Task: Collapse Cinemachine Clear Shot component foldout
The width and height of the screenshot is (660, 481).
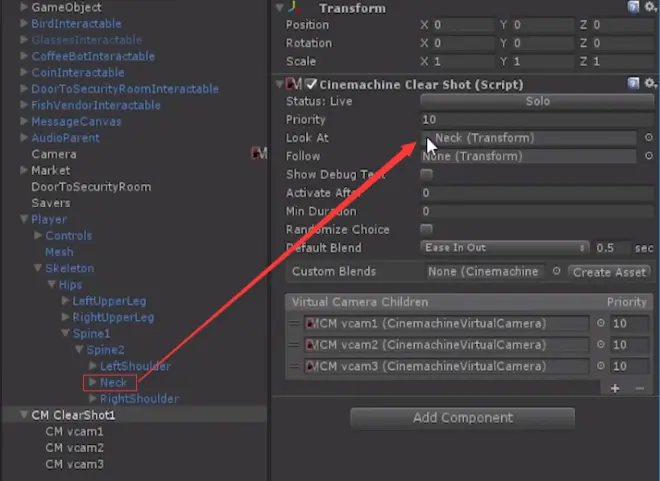Action: tap(279, 84)
